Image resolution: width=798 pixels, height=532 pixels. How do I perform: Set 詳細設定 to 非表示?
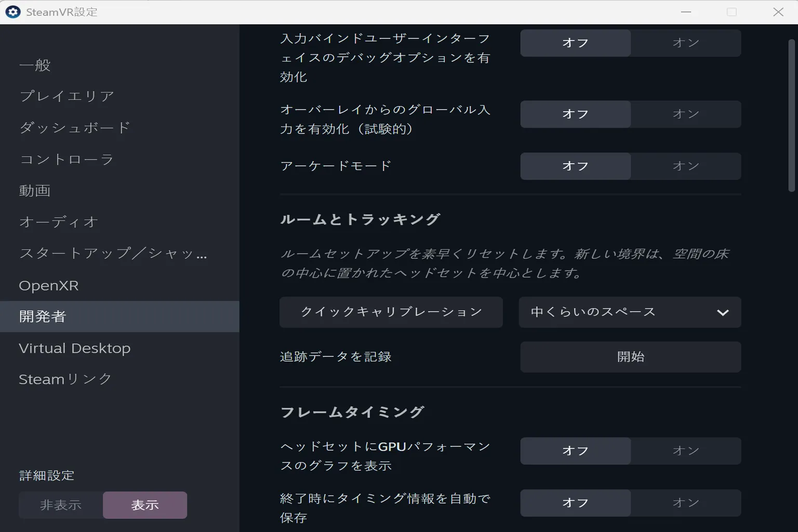tap(61, 505)
